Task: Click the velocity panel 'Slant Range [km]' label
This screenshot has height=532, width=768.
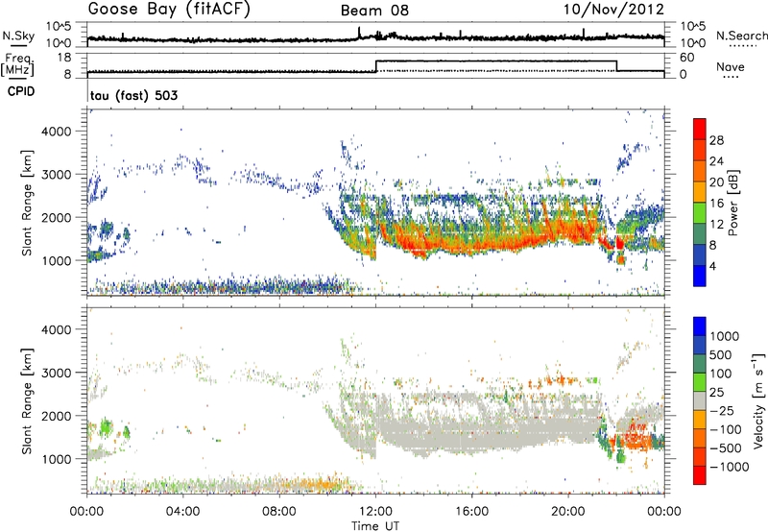Action: tap(27, 400)
